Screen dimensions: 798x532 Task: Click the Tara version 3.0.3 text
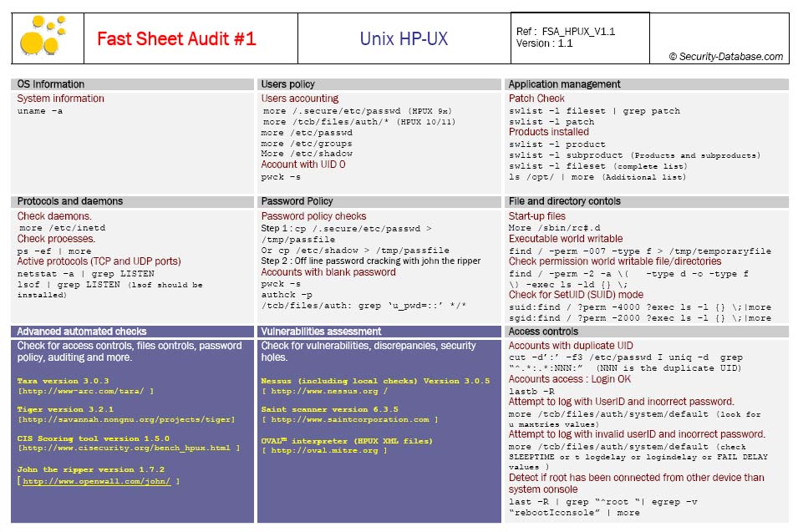(64, 381)
